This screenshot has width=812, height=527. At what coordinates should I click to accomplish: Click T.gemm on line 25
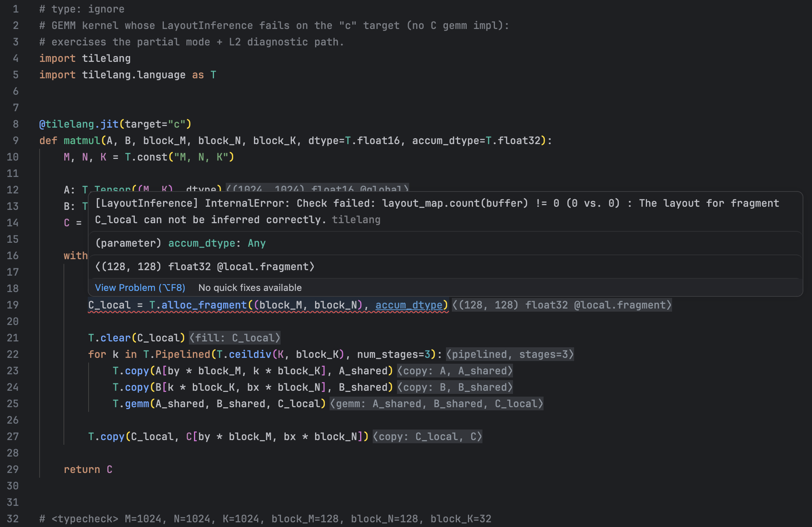click(131, 404)
